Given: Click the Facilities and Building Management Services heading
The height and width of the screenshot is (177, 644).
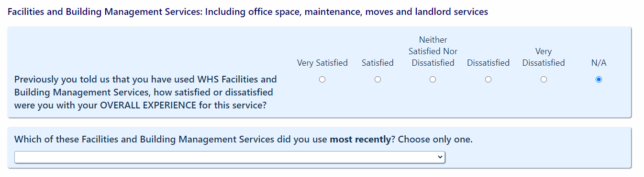Looking at the screenshot, I should (248, 12).
